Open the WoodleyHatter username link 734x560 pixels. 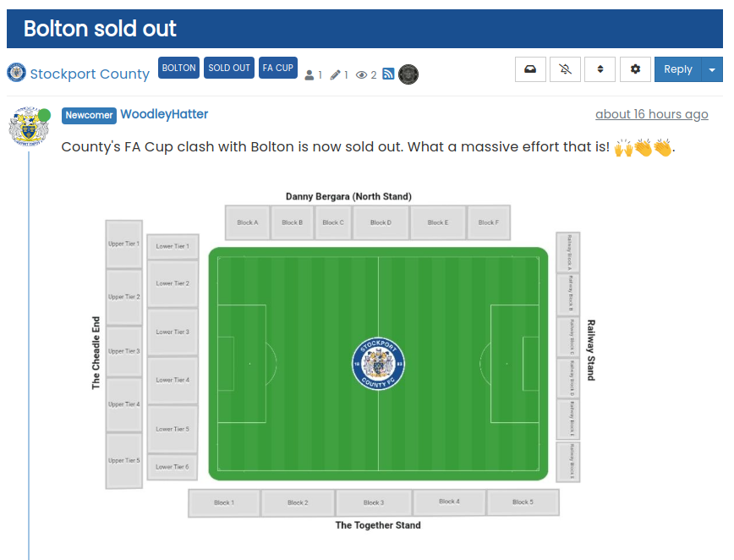(x=164, y=114)
